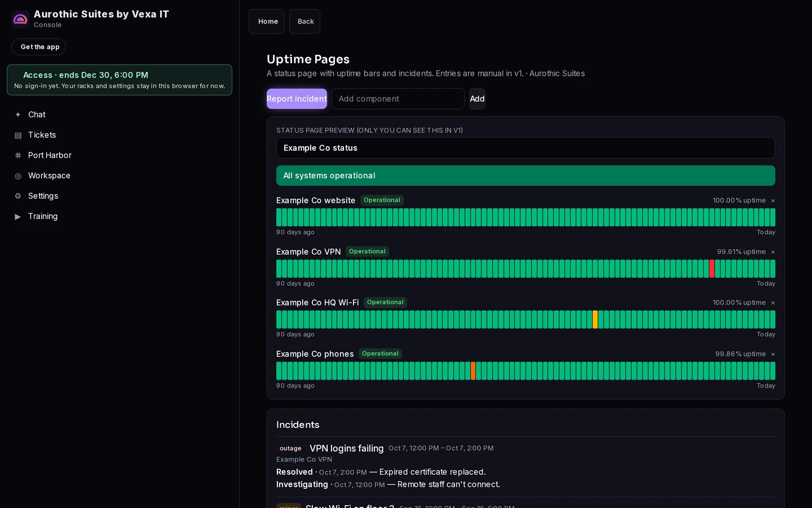Click Operational badge next to Example Co phones
Image resolution: width=812 pixels, height=508 pixels.
[x=380, y=354]
